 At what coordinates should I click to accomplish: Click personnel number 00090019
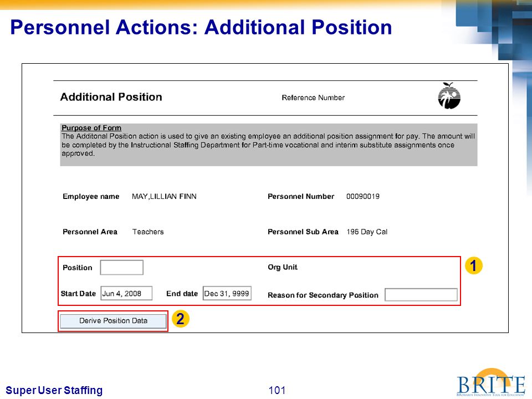pyautogui.click(x=362, y=196)
